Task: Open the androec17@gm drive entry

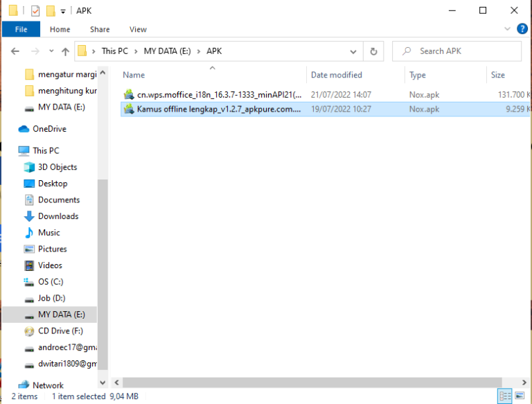Action: (60, 347)
